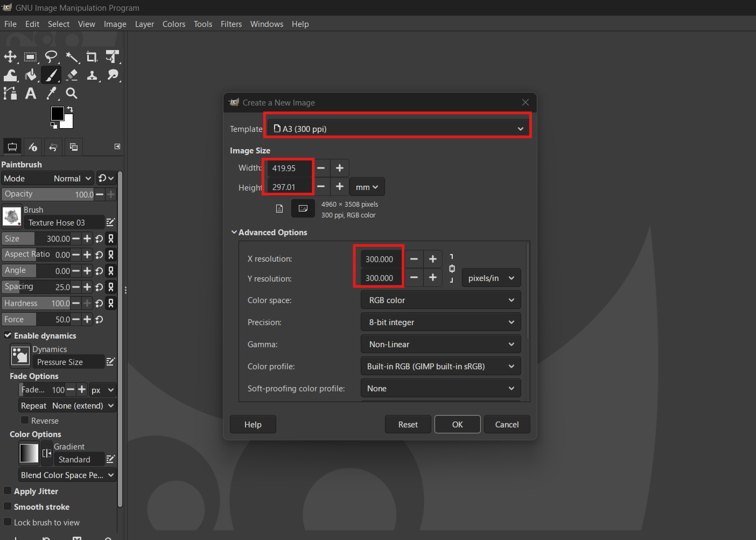
Task: Collapse the Advanced Options section
Action: pos(234,232)
